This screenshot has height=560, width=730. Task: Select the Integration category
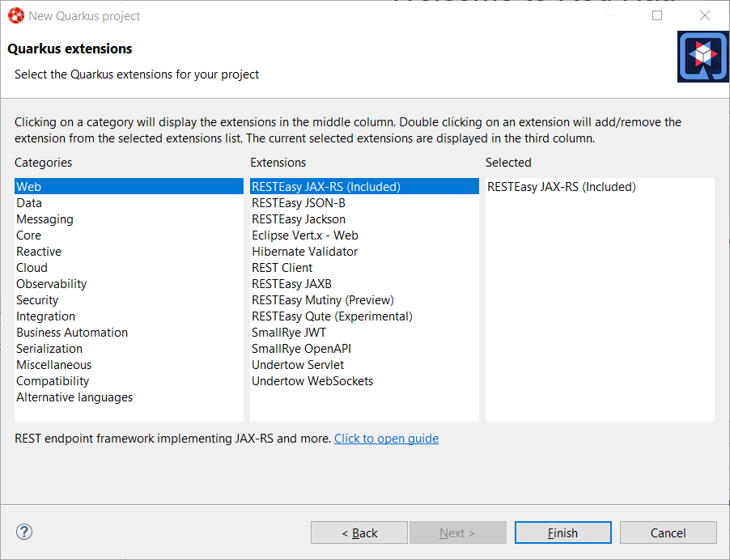[129, 316]
